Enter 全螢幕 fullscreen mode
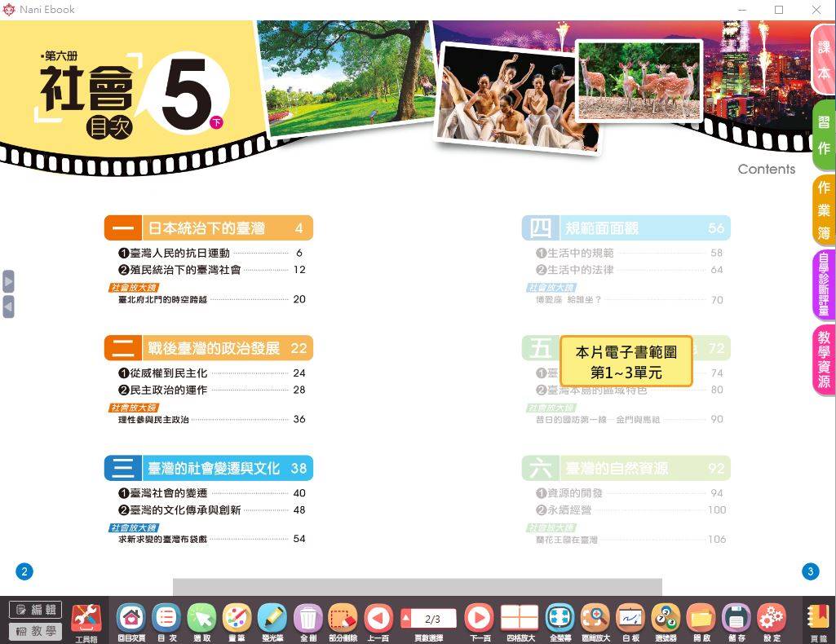This screenshot has width=836, height=644. coord(560,620)
